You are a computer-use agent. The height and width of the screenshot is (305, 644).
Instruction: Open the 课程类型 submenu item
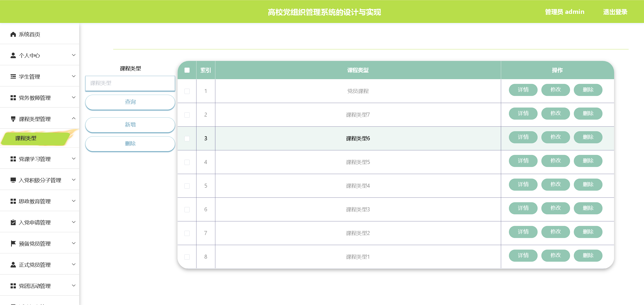pos(26,138)
